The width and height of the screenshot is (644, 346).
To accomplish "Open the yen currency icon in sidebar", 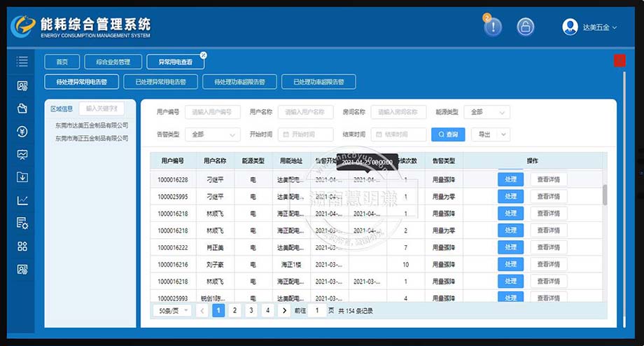I will coord(22,132).
